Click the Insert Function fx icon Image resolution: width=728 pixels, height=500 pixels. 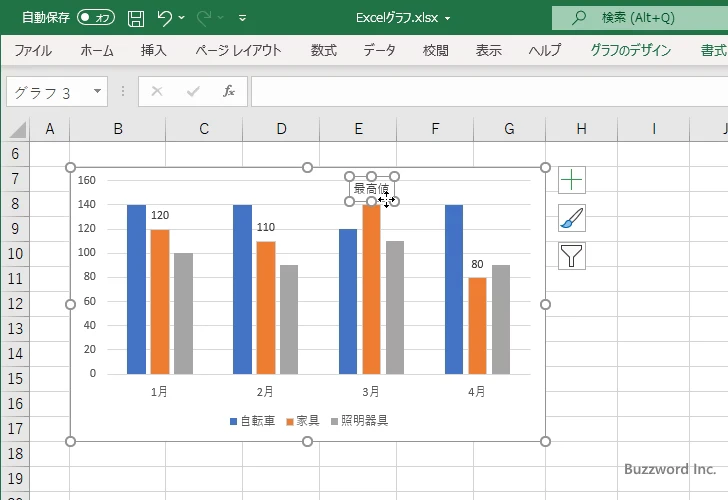(x=229, y=91)
